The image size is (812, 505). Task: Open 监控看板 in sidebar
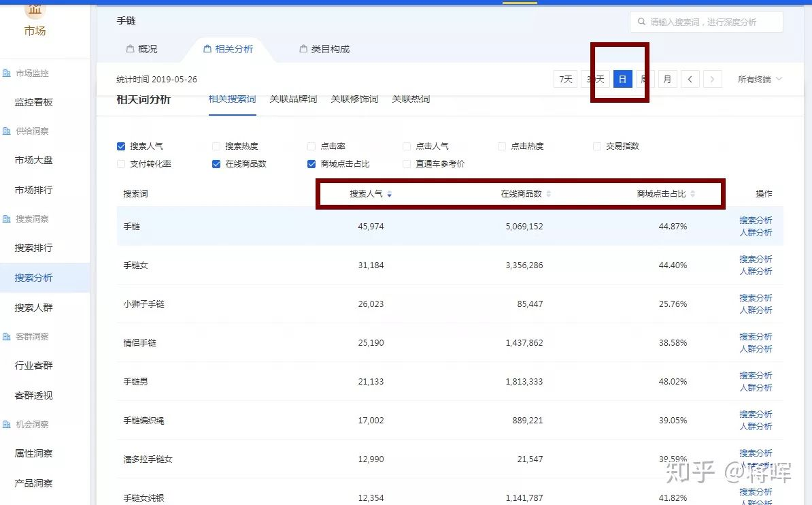pyautogui.click(x=33, y=102)
